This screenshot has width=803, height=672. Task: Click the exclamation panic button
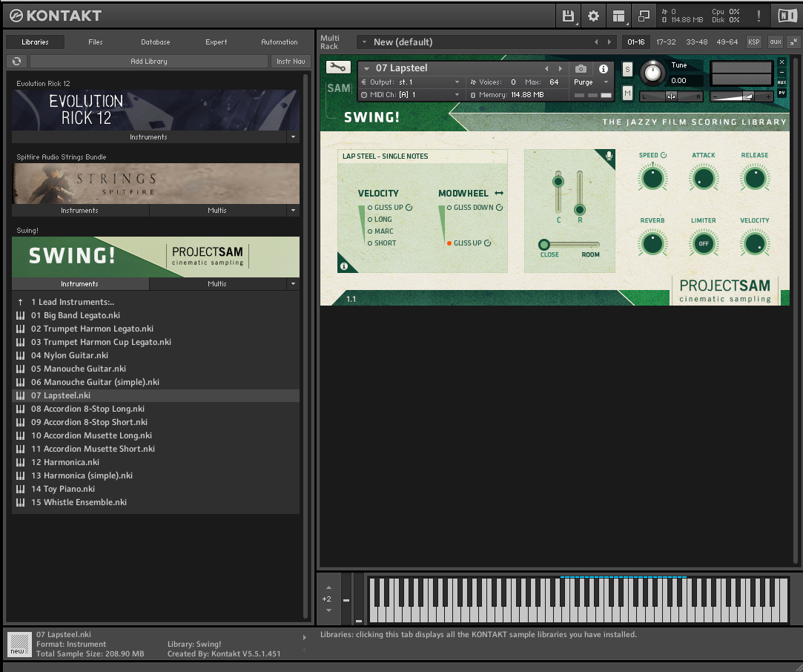[759, 16]
